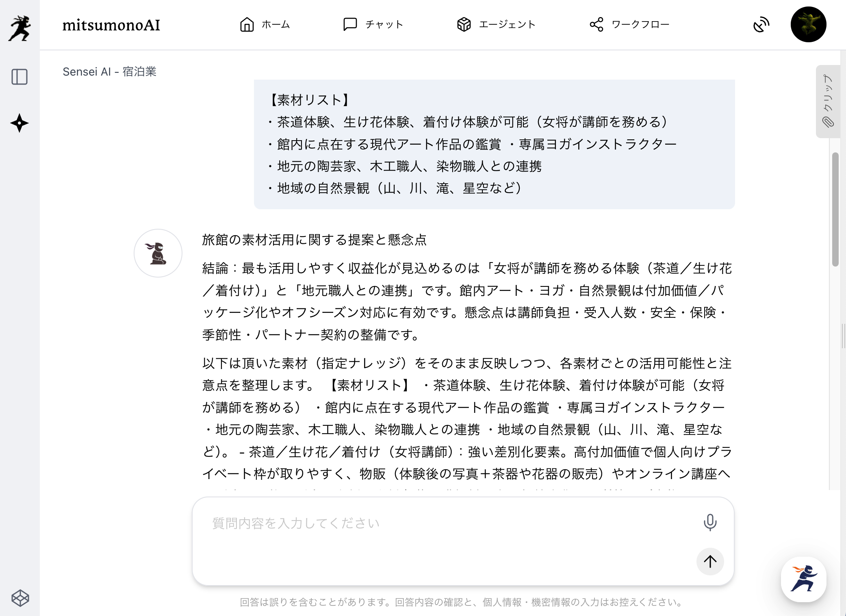
Task: Click the Sensei AI assistant avatar
Action: coord(158,253)
